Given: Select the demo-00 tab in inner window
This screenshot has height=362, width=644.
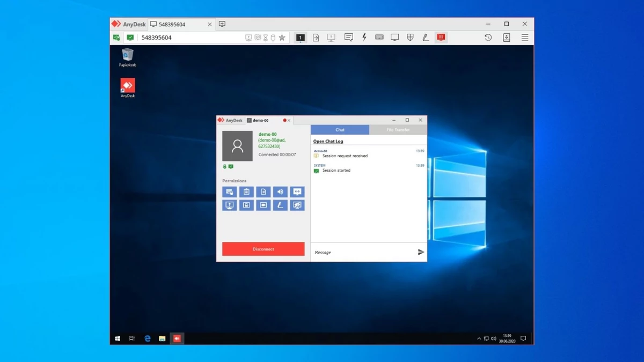Looking at the screenshot, I should coord(268,120).
